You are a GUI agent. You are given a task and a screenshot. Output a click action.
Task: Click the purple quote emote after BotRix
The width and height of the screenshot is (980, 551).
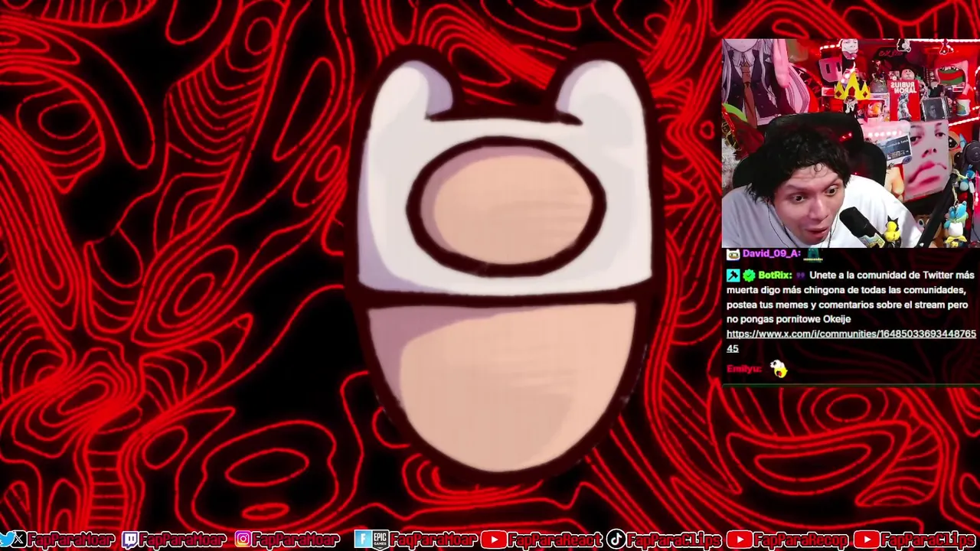tap(801, 275)
